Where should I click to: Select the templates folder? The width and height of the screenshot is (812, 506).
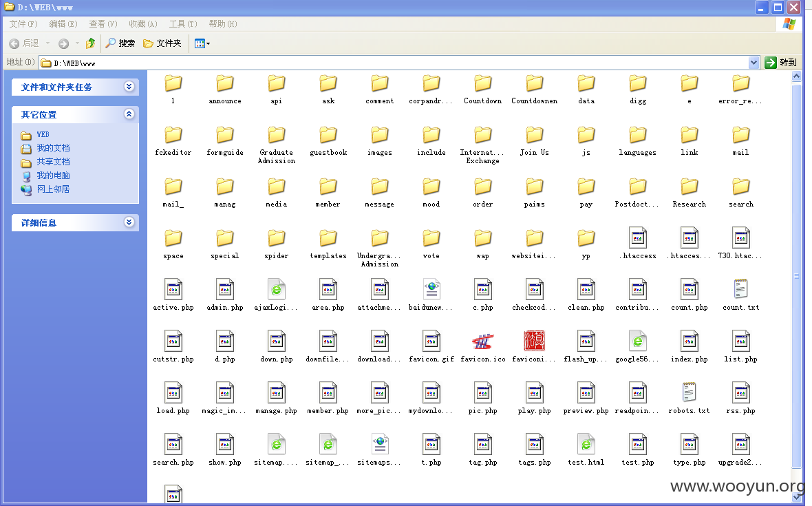(328, 244)
